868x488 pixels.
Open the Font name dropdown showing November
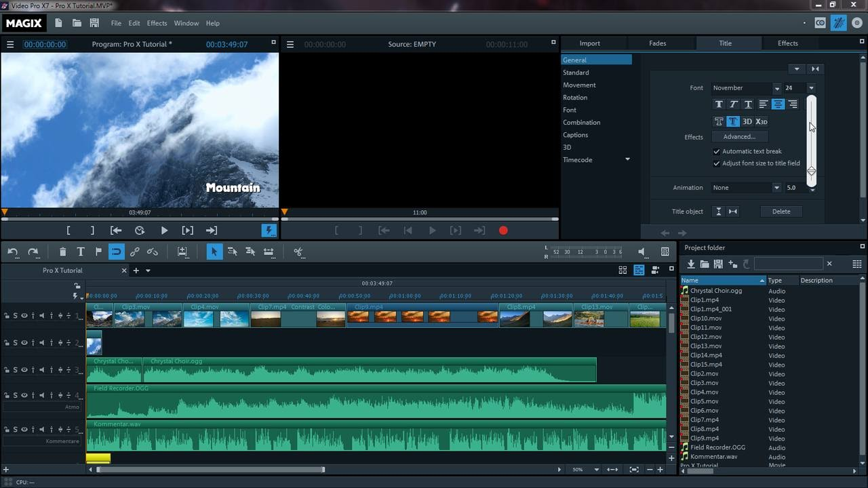pyautogui.click(x=776, y=88)
